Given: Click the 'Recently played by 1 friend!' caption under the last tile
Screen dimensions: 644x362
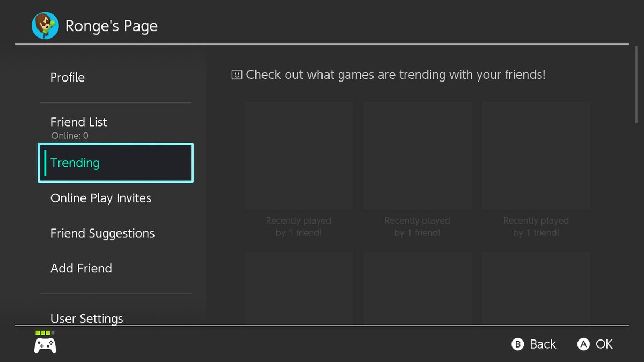Looking at the screenshot, I should (536, 227).
